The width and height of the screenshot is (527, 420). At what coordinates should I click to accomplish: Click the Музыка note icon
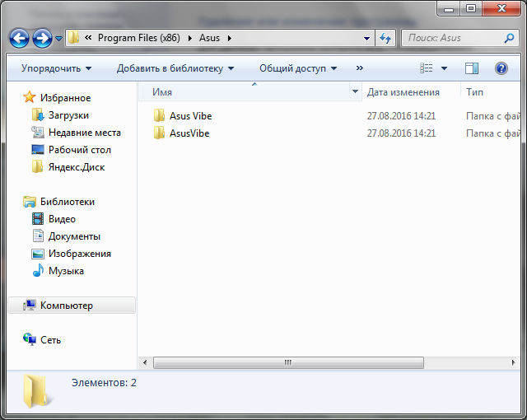click(38, 270)
